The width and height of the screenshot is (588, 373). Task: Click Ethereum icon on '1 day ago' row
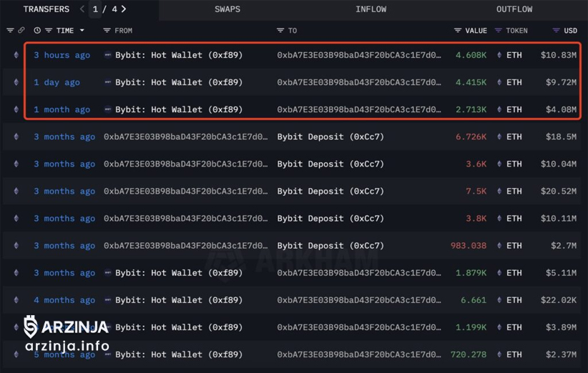point(16,82)
